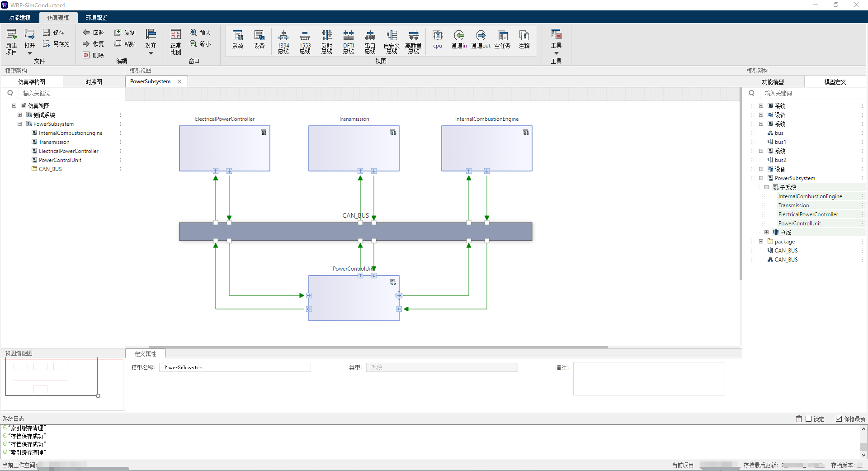Select the Transmission block on canvas
Screen dimensions: 868x471
pos(354,148)
